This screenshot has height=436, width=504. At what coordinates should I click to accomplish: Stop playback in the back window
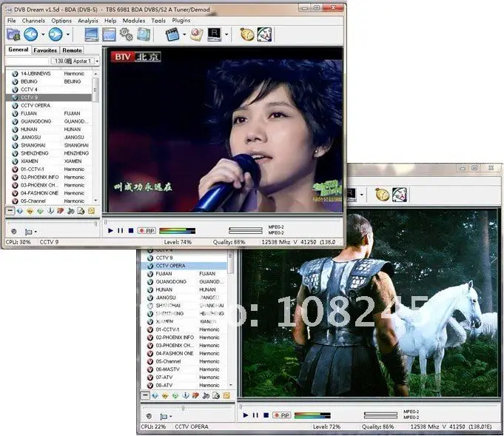(266, 415)
